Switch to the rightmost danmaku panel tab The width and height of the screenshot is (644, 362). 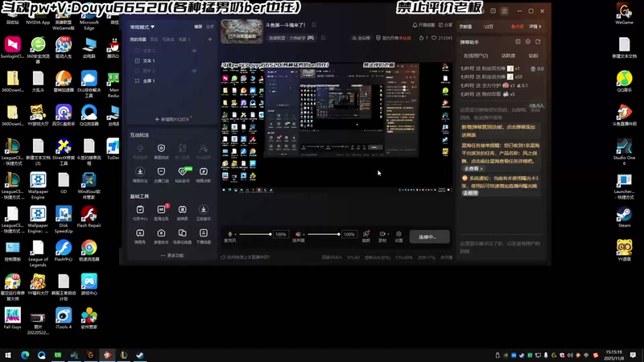pos(533,56)
